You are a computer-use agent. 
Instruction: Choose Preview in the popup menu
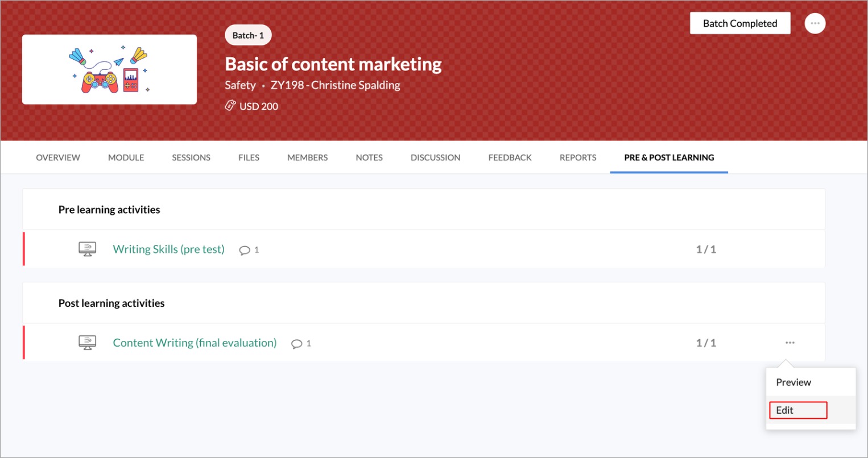coord(793,382)
